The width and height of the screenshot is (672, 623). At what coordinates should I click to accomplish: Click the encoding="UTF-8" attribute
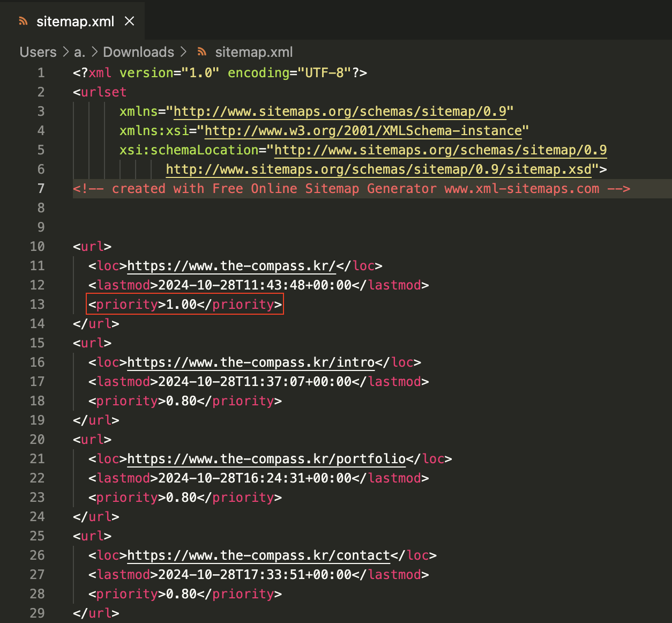(289, 73)
